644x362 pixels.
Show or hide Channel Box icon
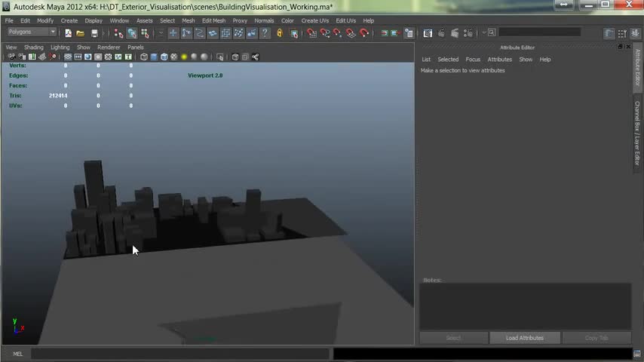636,33
